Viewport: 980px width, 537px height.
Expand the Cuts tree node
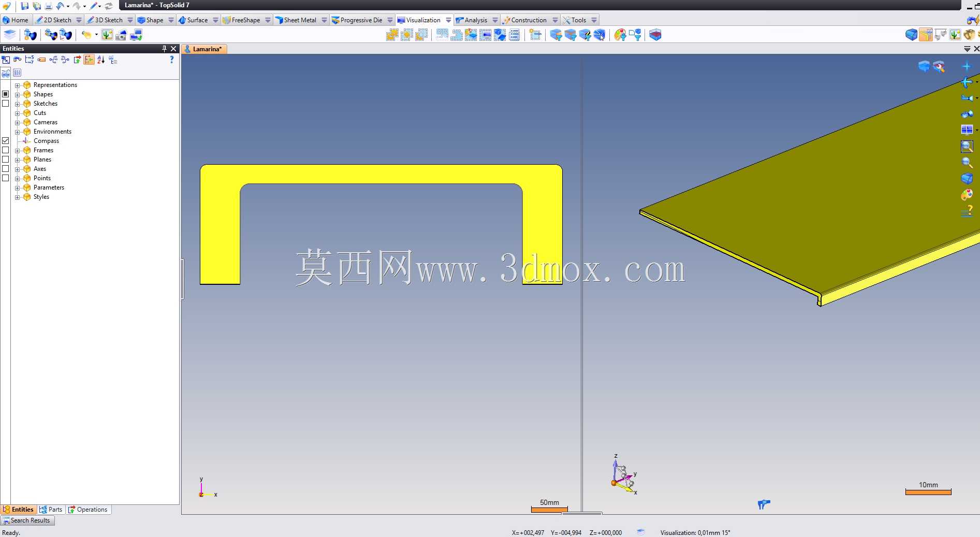point(17,113)
